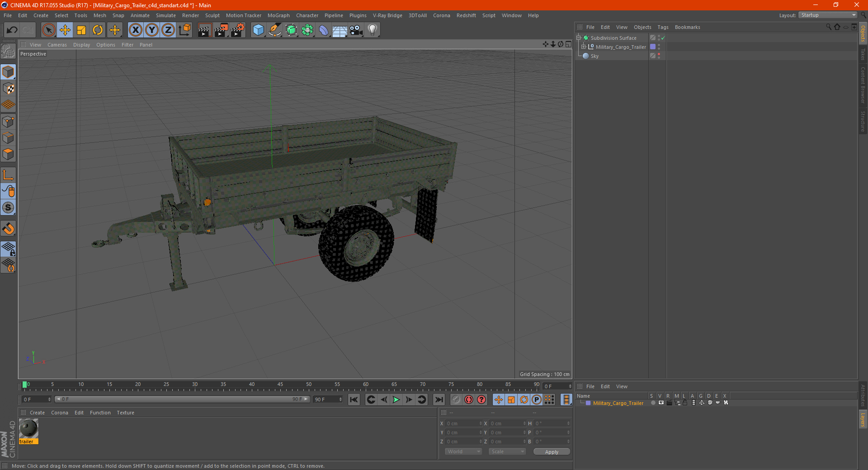This screenshot has width=868, height=470.
Task: Open the Mesh menu
Action: (x=99, y=15)
